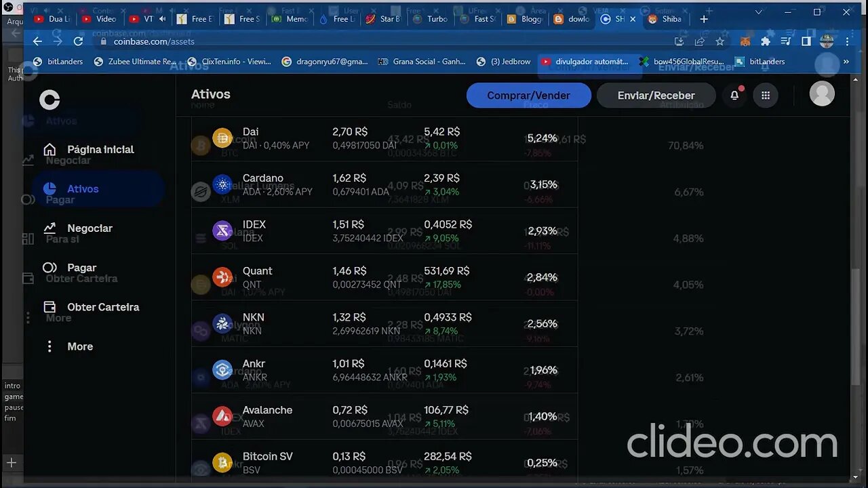868x488 pixels.
Task: Click the Enviar/Receber button
Action: pyautogui.click(x=656, y=96)
